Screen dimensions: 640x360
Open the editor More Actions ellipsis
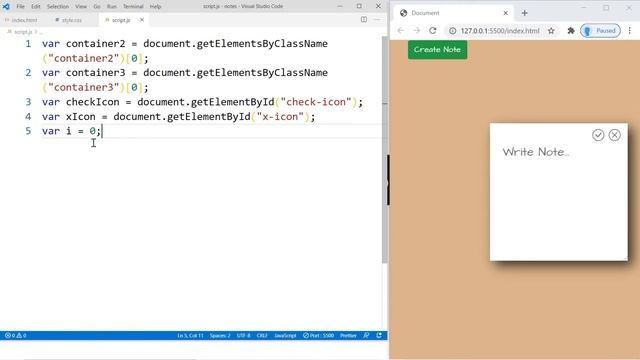click(377, 20)
